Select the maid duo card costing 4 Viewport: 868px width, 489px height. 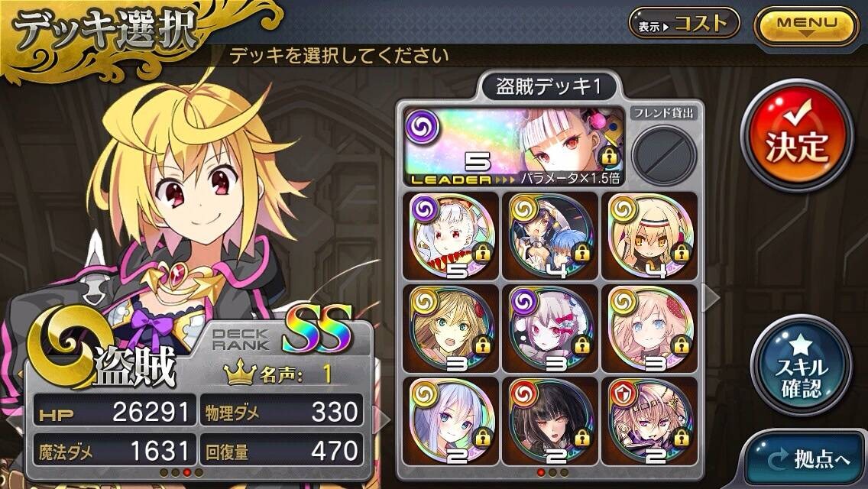(549, 235)
